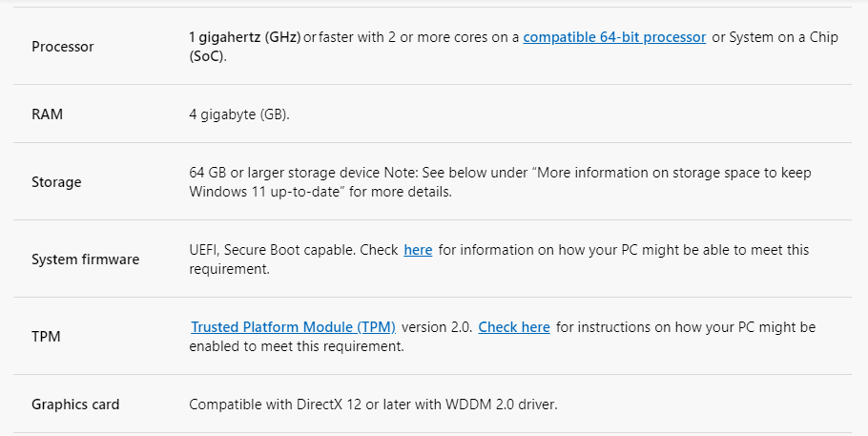868x436 pixels.
Task: Select the Processor row label
Action: point(63,47)
